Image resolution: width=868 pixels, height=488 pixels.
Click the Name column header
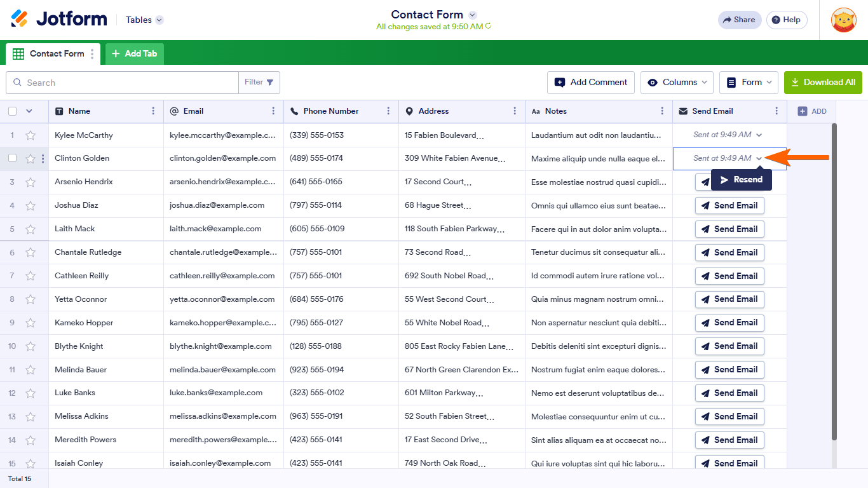tap(106, 111)
